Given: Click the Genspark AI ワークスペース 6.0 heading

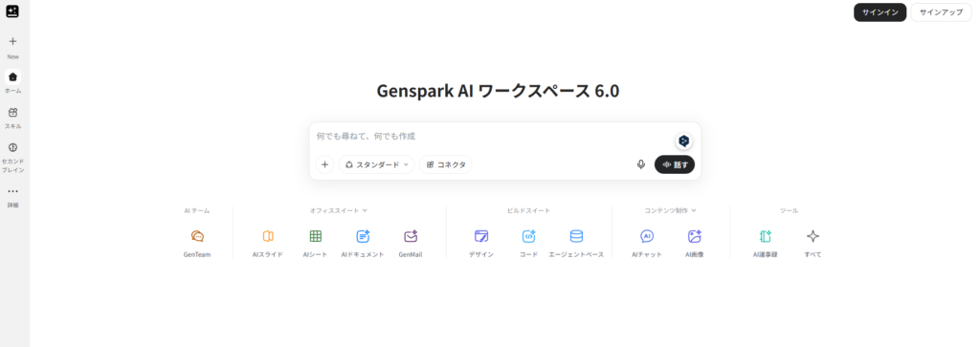Looking at the screenshot, I should click(498, 91).
